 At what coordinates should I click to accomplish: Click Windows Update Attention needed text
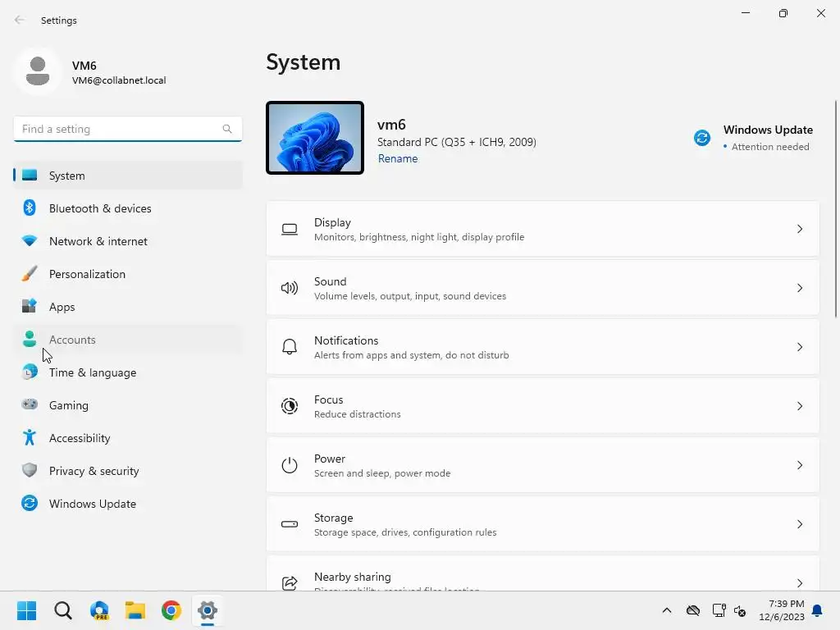pos(770,147)
